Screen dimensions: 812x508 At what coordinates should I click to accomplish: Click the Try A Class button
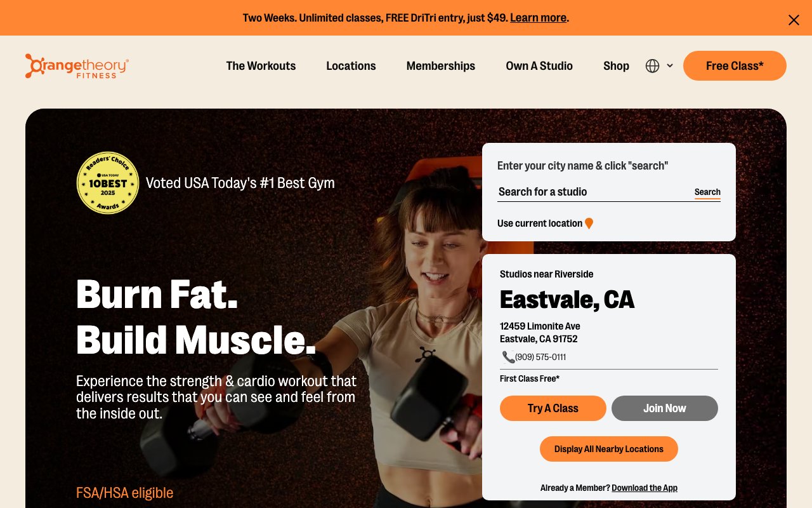[553, 408]
